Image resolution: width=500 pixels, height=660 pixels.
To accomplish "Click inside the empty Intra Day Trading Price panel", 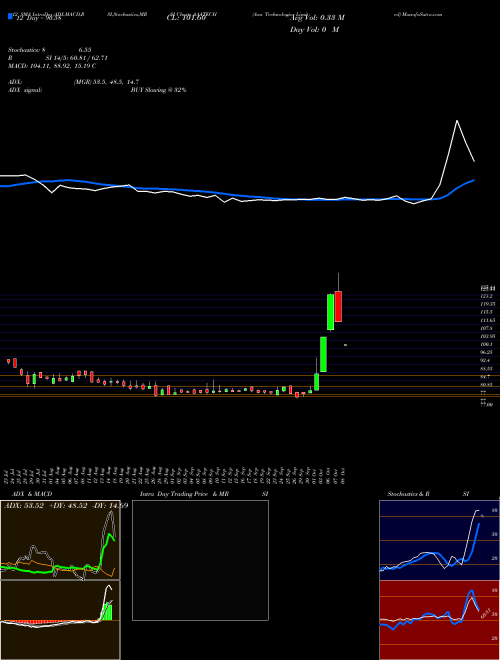I will click(200, 560).
